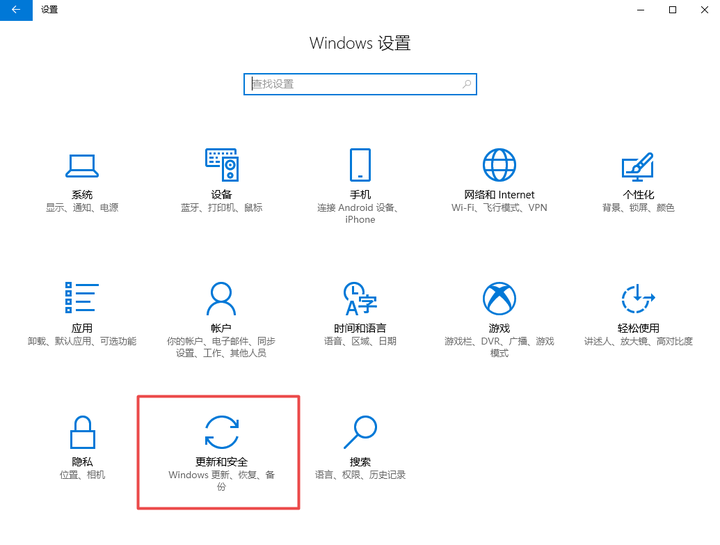The width and height of the screenshot is (720, 545).
Task: Click the 连接 Android 设备、iPhone description
Action: 360,214
